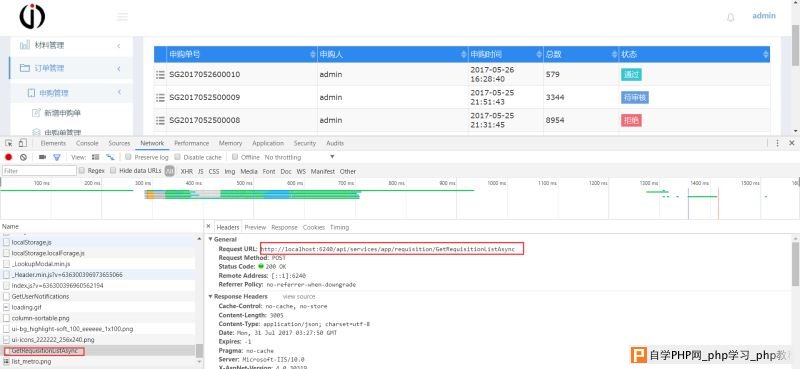Image resolution: width=800 pixels, height=369 pixels.
Task: Switch to the Preview detail tab
Action: point(255,227)
